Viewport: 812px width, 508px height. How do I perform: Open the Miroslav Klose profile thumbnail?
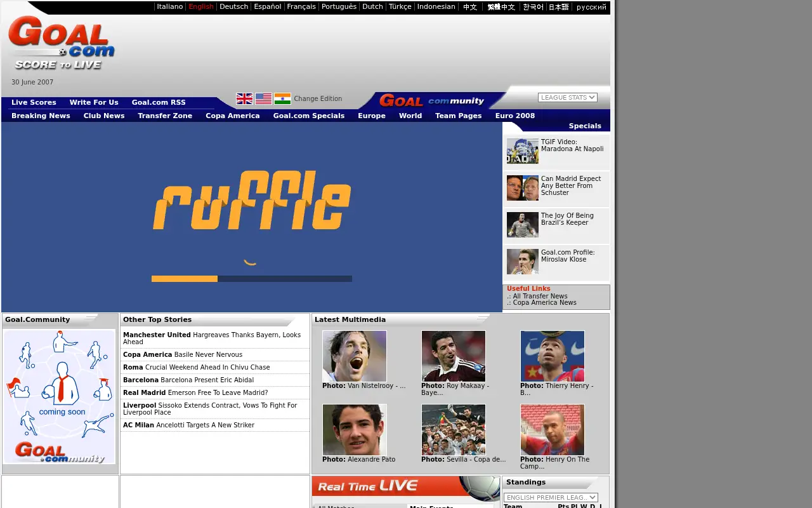523,262
